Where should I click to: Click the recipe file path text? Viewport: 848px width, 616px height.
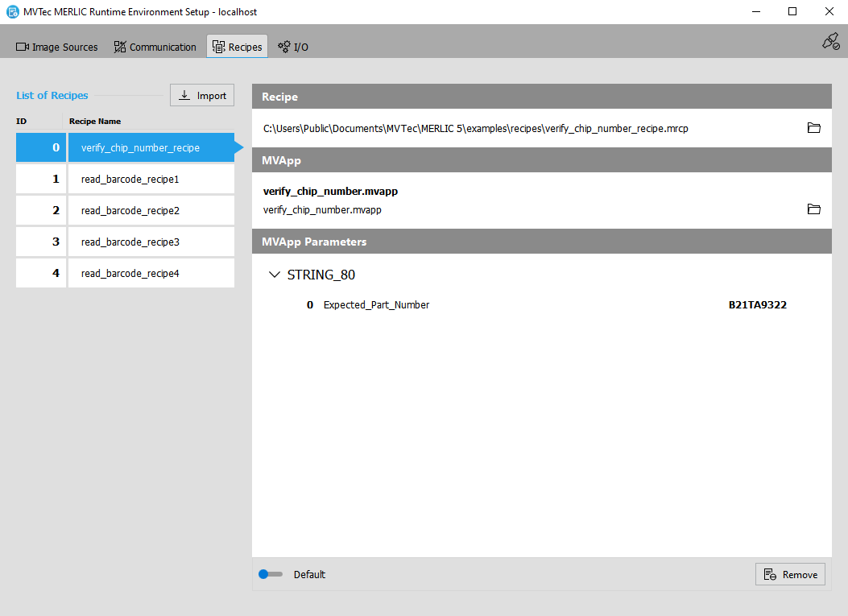[x=475, y=128]
